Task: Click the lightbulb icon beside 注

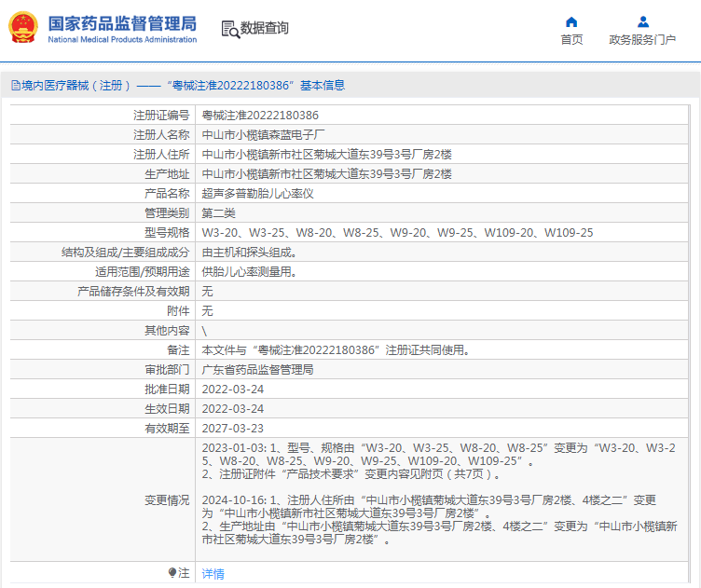Action: [172, 572]
